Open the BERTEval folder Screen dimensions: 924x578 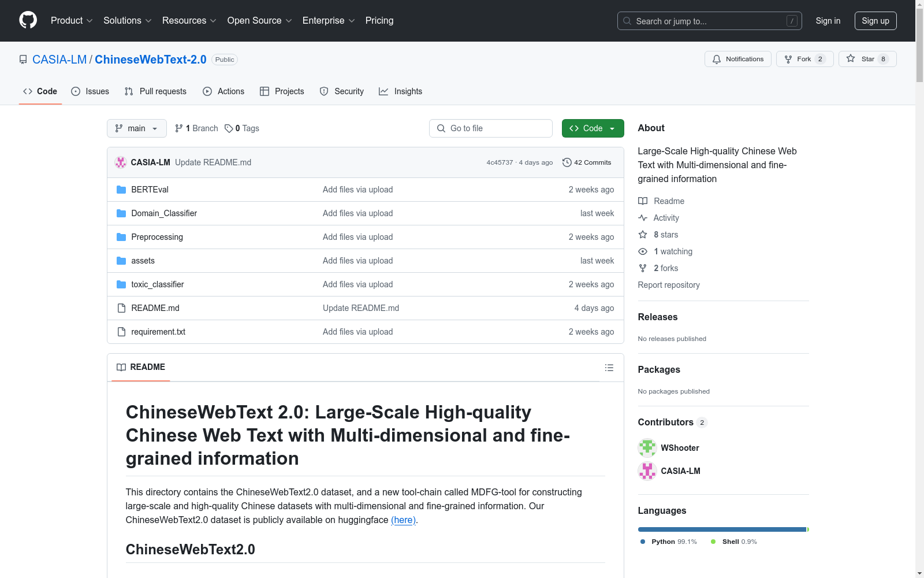tap(150, 190)
